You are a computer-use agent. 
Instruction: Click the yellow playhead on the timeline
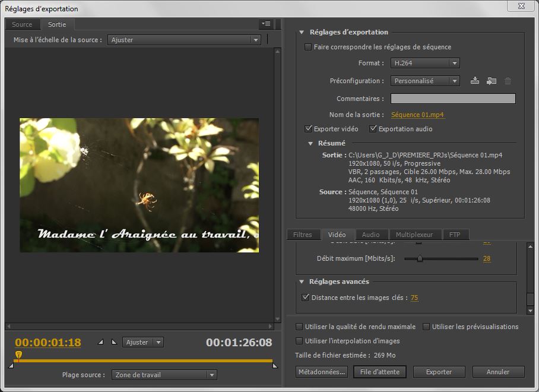click(18, 355)
